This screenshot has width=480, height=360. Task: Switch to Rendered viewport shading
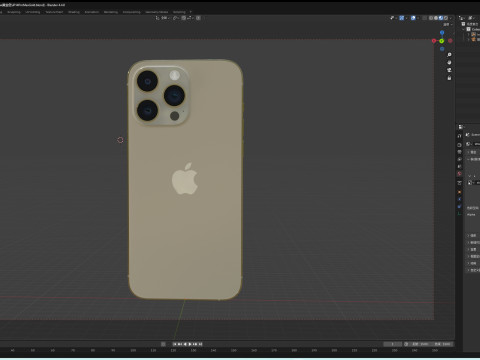pos(446,18)
